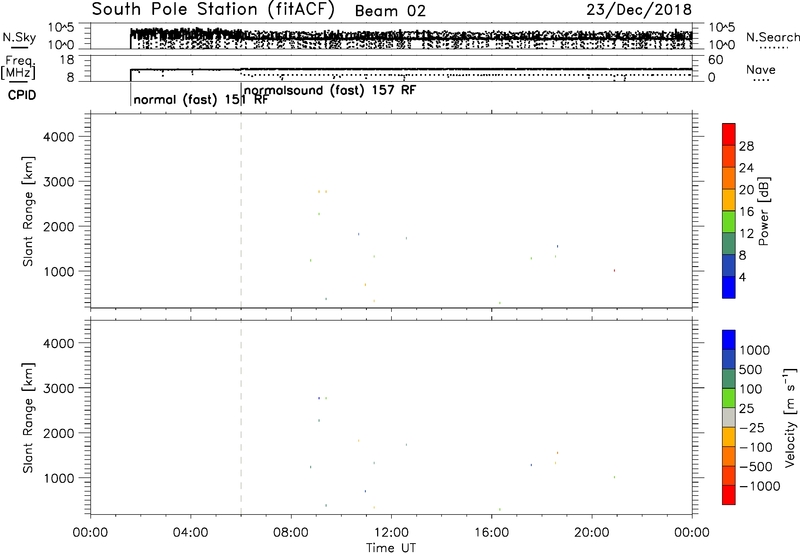
Task: Click the 'CPID' row label
Action: [x=22, y=95]
